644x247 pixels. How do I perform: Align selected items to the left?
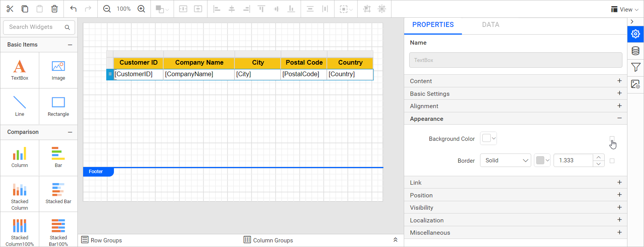point(217,9)
